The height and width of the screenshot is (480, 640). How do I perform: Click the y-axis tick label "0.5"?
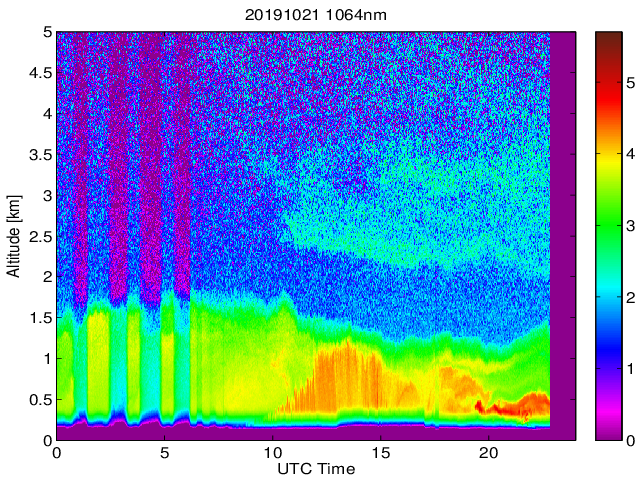[41, 400]
